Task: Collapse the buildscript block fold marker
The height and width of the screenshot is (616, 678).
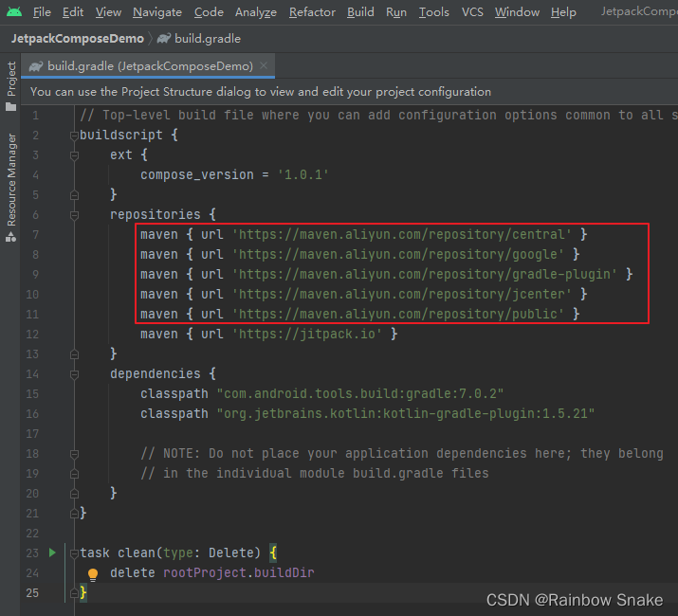Action: pyautogui.click(x=74, y=136)
